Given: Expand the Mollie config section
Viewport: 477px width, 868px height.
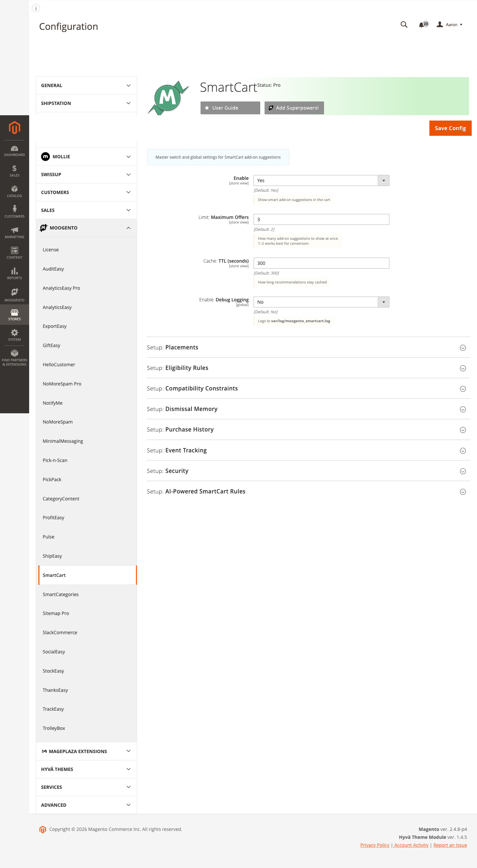Looking at the screenshot, I should point(86,157).
